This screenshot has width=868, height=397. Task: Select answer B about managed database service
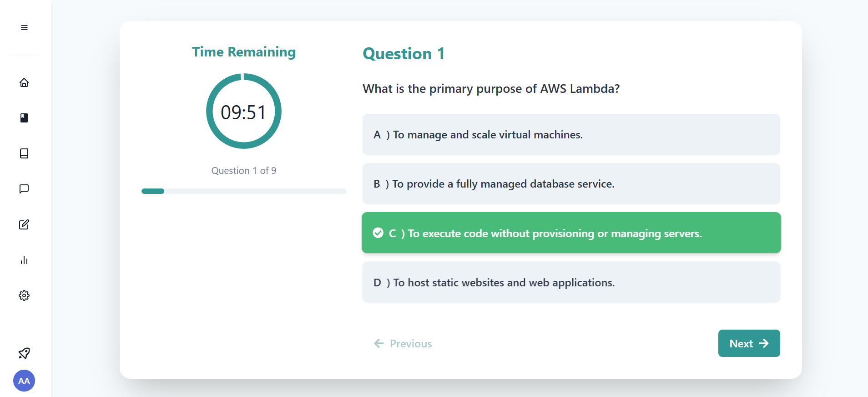[x=571, y=184]
